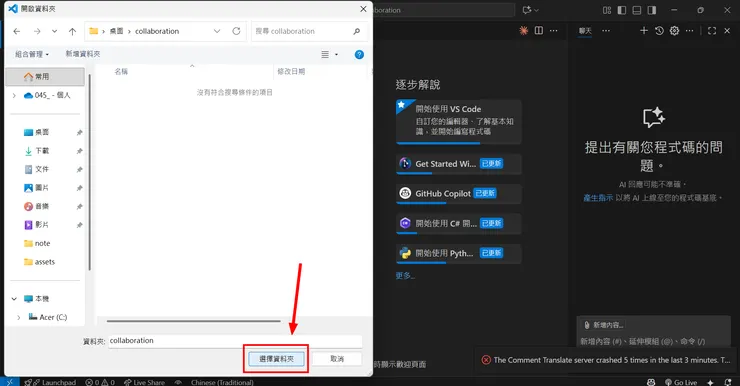The width and height of the screenshot is (740, 386).
Task: Click the 桌面 segment in address bar
Action: coord(117,31)
